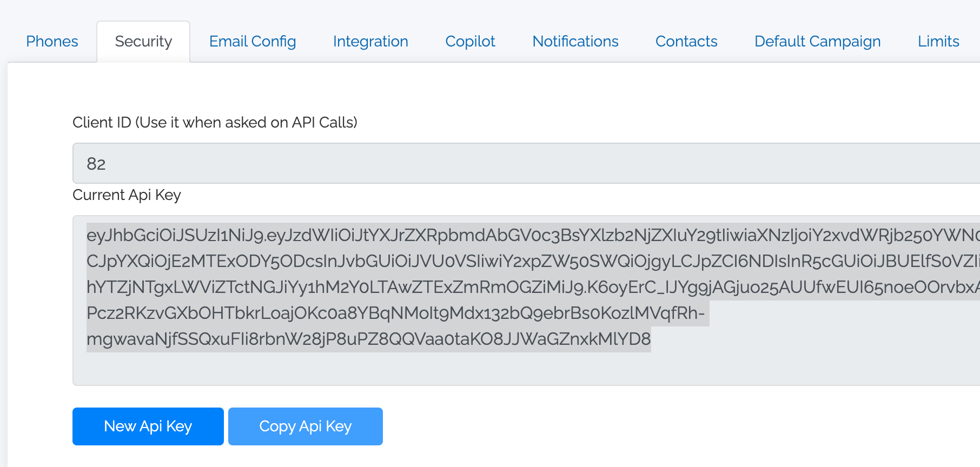
Task: View the Notifications tab
Action: (x=575, y=41)
